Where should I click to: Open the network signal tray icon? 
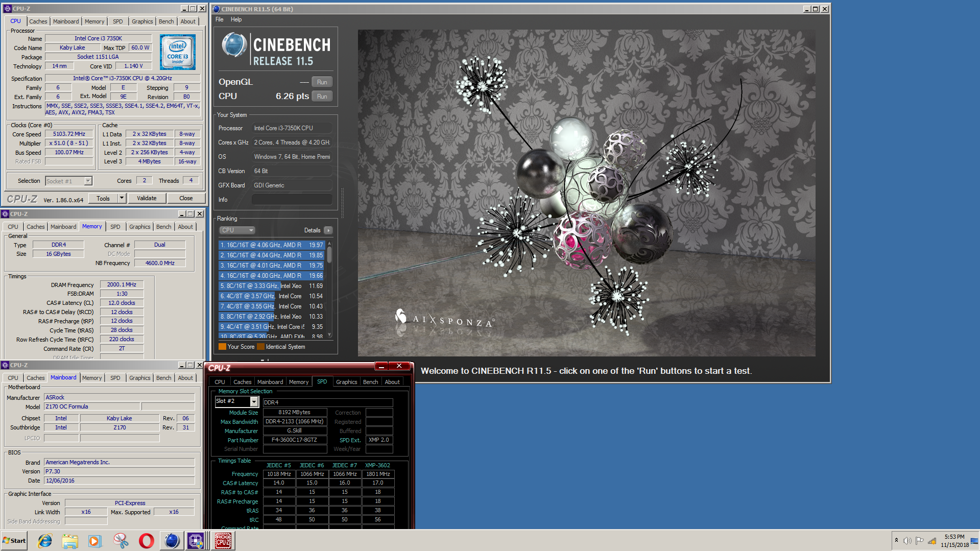click(932, 541)
